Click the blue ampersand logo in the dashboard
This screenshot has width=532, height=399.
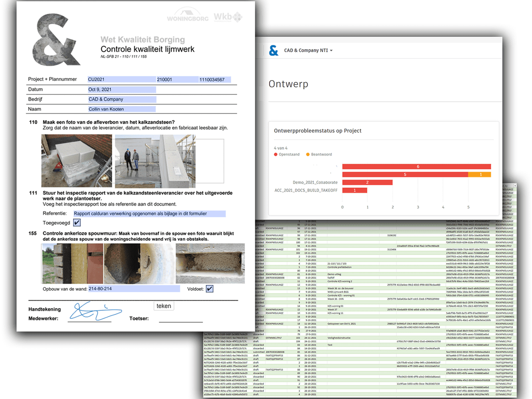pos(274,51)
